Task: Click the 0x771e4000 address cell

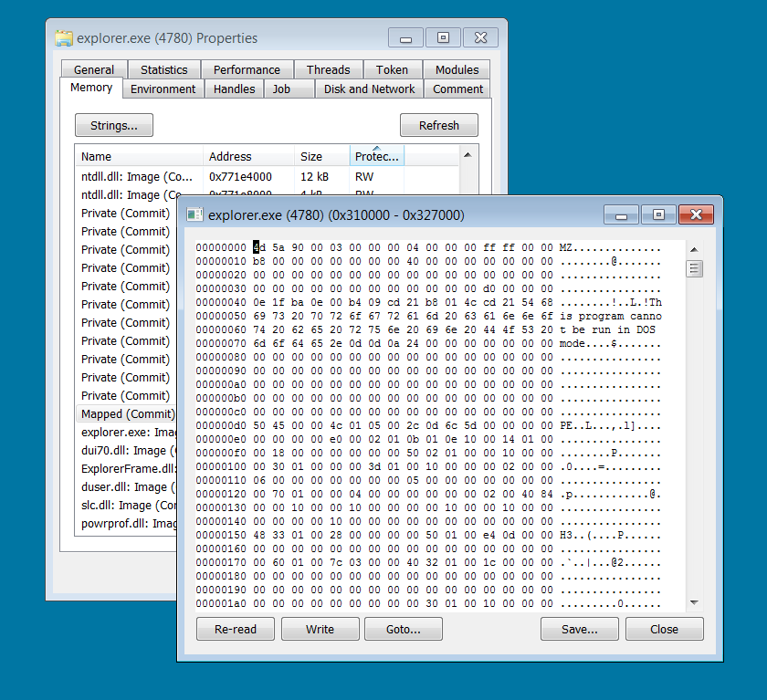Action: click(x=240, y=176)
